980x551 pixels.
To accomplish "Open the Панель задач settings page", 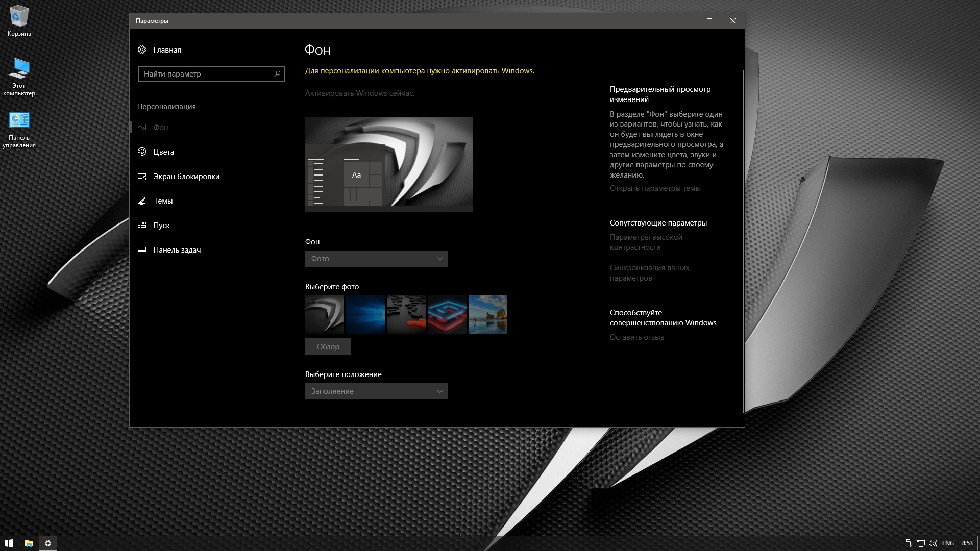I will pyautogui.click(x=177, y=250).
